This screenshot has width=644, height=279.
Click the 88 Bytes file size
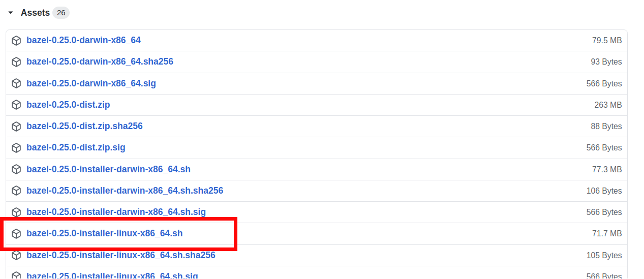coord(606,126)
